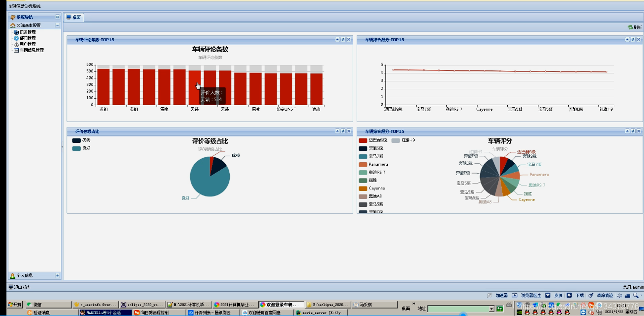Screen dimensions: 644x316
Task: Click the 评价等级占比 chart title
Action: pyautogui.click(x=210, y=141)
